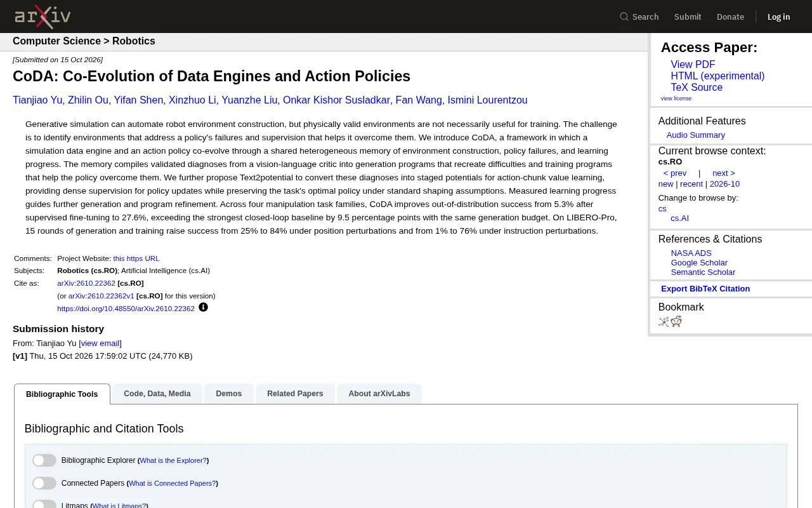Screen dimensions: 812x508
Task: Open Search from the header magnifier icon
Action: click(639, 17)
